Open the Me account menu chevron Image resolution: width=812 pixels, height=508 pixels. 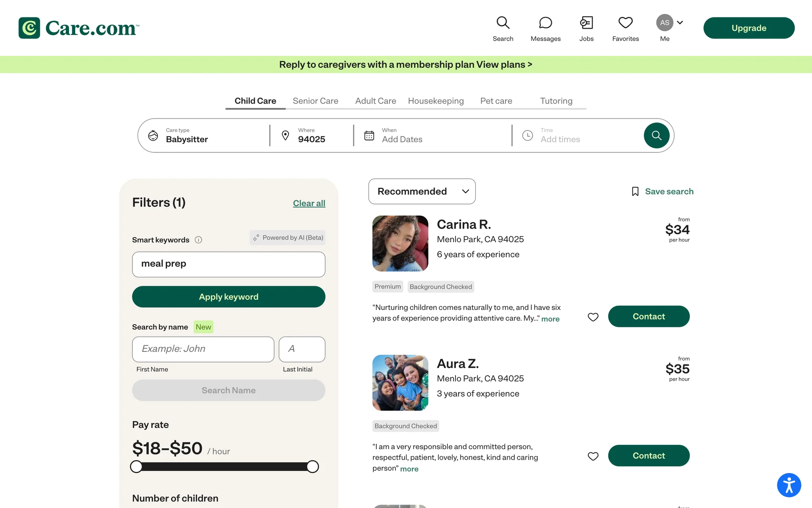[x=680, y=22]
